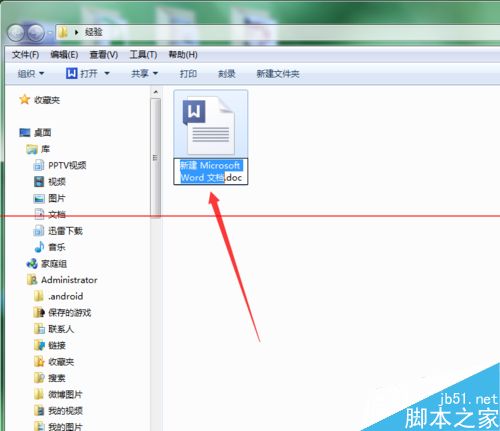The width and height of the screenshot is (500, 431).
Task: Select the 桌面 desktop icon in tree
Action: (x=25, y=132)
